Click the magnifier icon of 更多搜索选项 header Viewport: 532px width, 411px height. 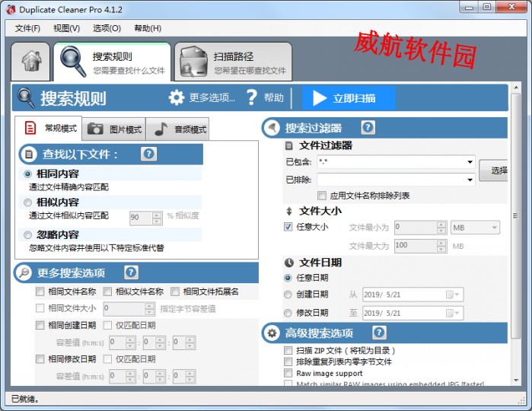pyautogui.click(x=24, y=272)
